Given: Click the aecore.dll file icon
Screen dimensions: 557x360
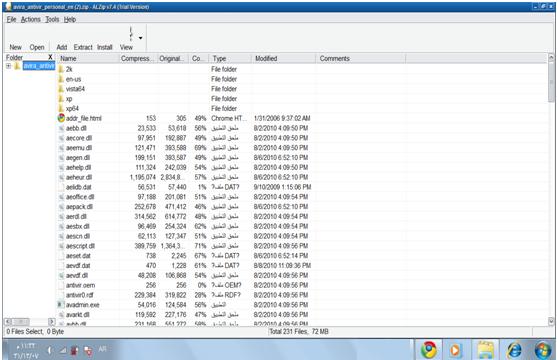Looking at the screenshot, I should pyautogui.click(x=61, y=138).
